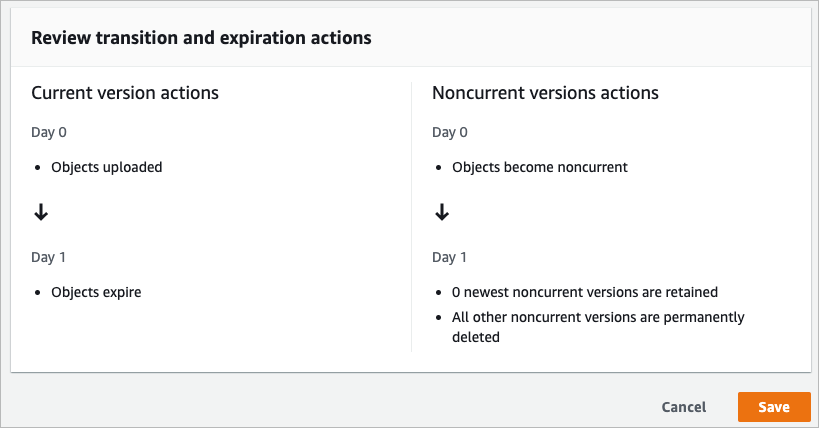
Task: Click the Day 1 label under Current version actions
Action: 49,257
